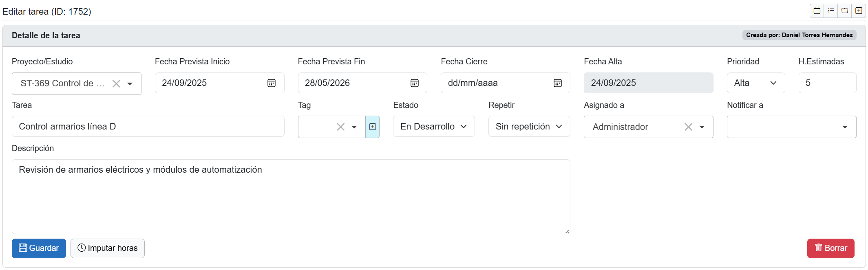868x270 pixels.
Task: Switch to the bulleted list view icon
Action: point(831,11)
